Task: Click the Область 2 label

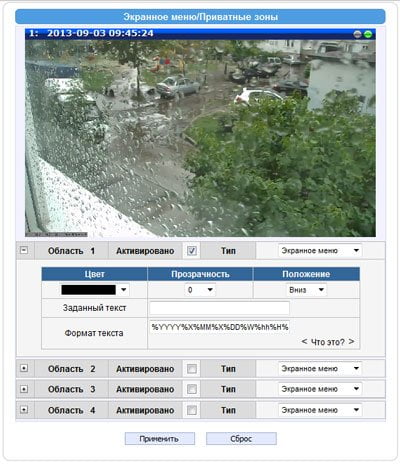Action: coord(71,369)
